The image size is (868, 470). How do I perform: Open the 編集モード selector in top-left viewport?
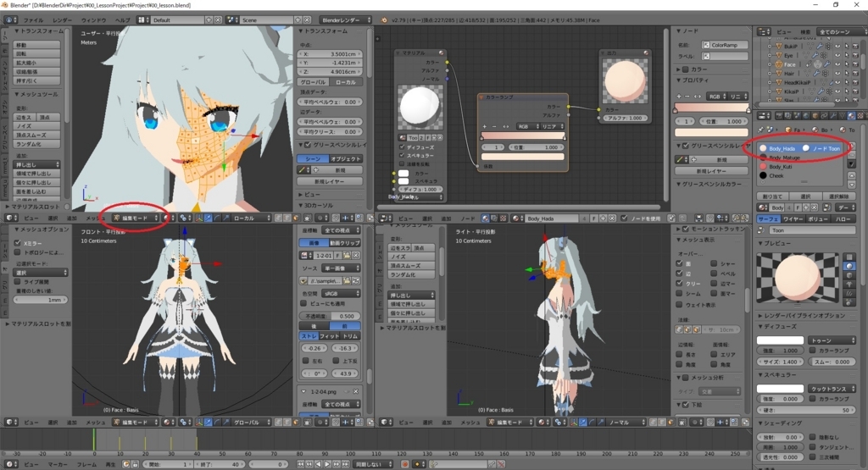click(135, 218)
